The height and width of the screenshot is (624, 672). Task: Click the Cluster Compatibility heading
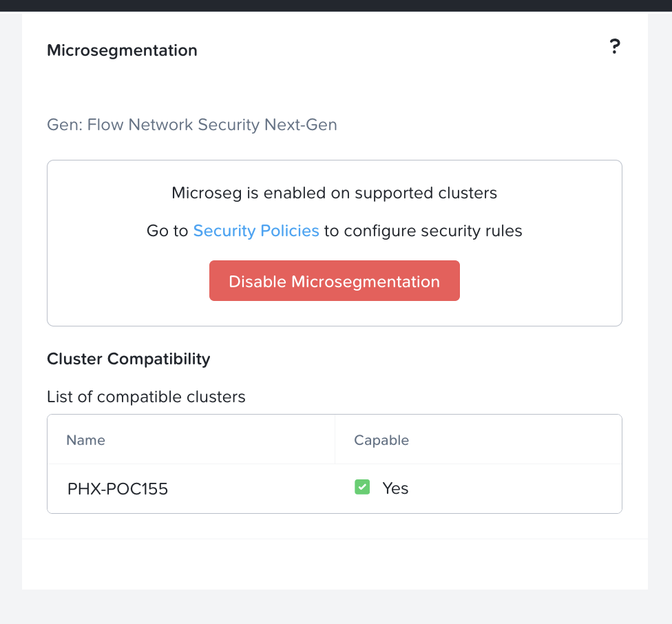[129, 359]
